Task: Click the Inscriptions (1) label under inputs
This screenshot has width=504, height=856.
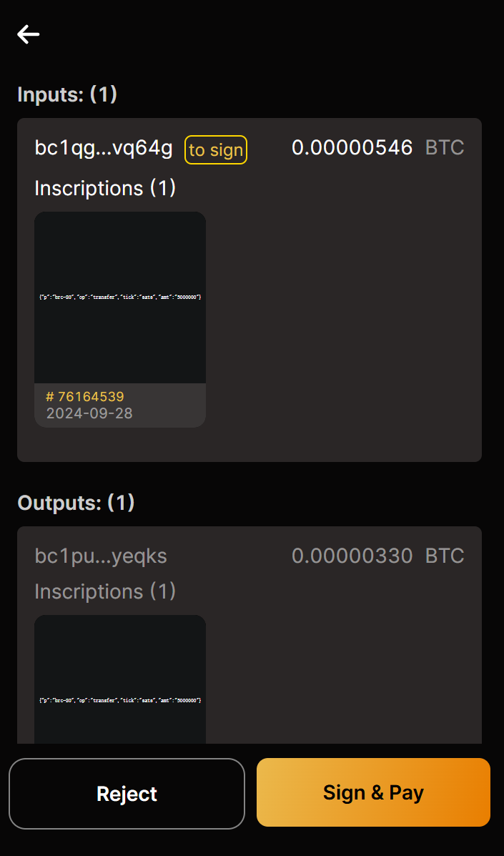Action: pyautogui.click(x=105, y=188)
